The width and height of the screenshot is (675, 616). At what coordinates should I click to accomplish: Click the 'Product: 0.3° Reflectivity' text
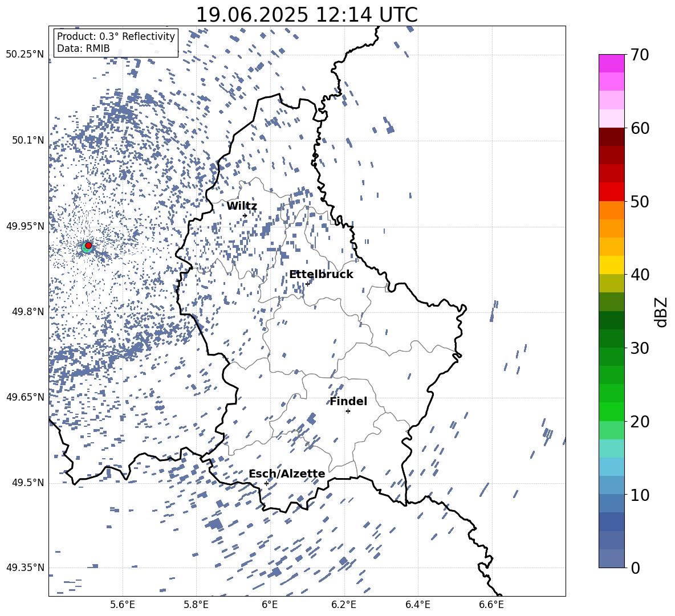tap(116, 36)
